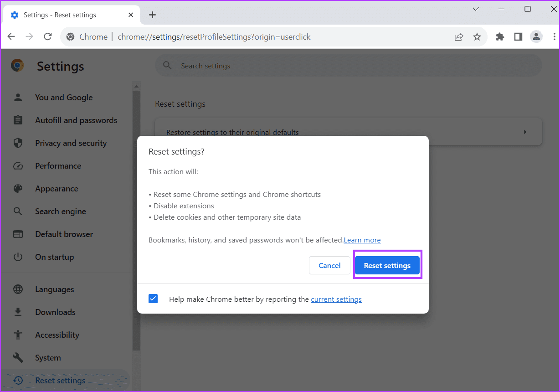Image resolution: width=560 pixels, height=392 pixels.
Task: Open the side panel icon
Action: pyautogui.click(x=518, y=37)
